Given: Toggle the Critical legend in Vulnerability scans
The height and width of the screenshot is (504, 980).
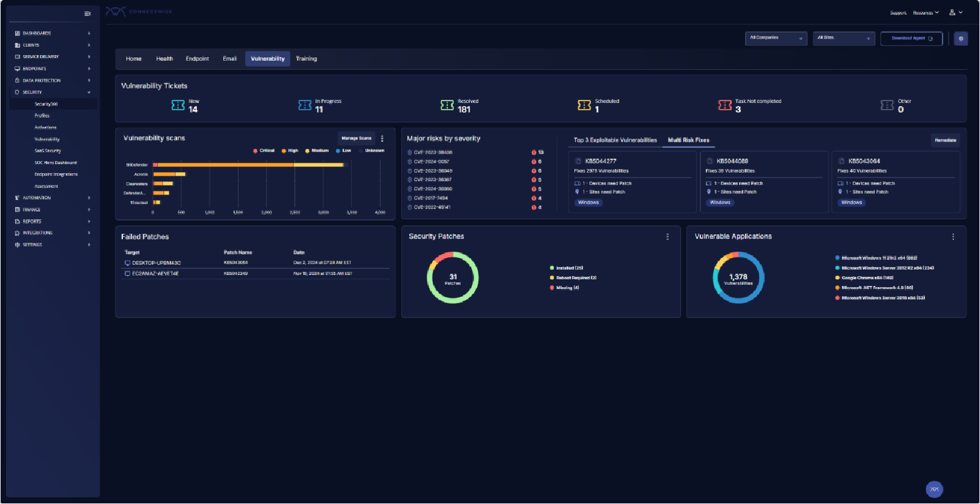Looking at the screenshot, I should point(264,151).
